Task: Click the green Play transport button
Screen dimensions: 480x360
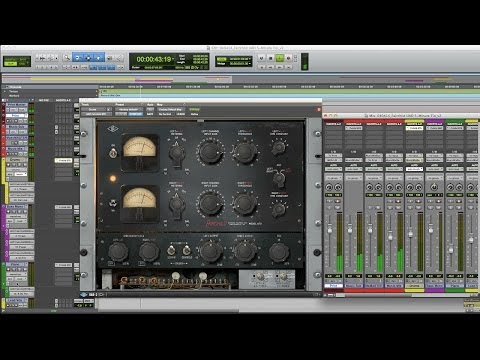Action: [x=280, y=58]
